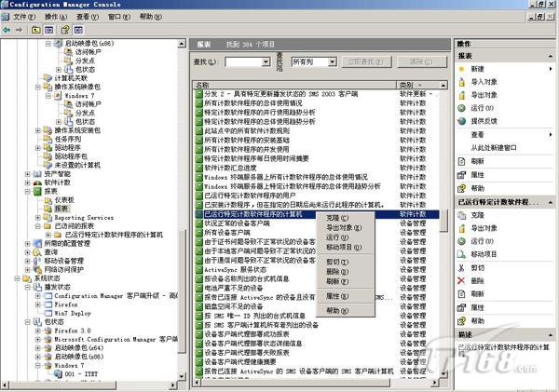Open the 窗口 menu in the menu bar
Viewport: 559px width, 392px height.
[119, 17]
